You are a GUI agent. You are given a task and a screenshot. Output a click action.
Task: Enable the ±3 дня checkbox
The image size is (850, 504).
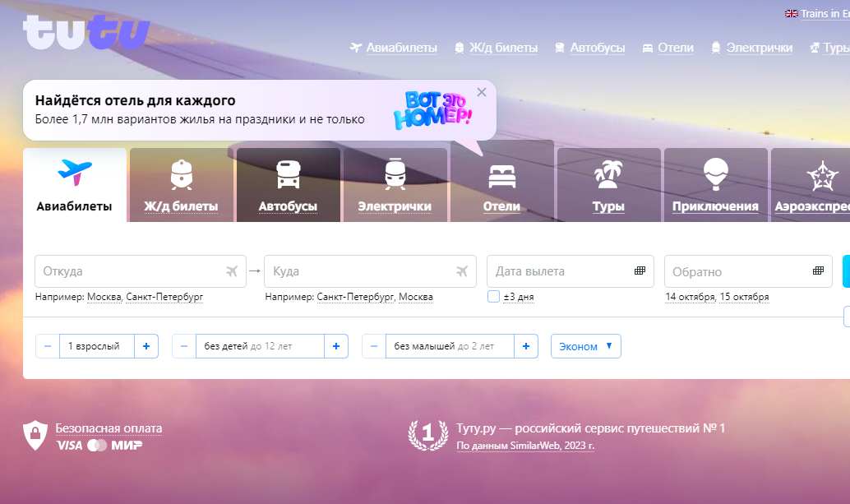point(493,297)
